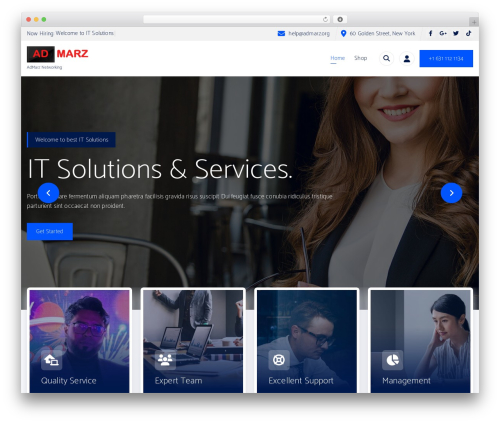Image resolution: width=500 pixels, height=423 pixels.
Task: Open the user account icon
Action: click(407, 59)
